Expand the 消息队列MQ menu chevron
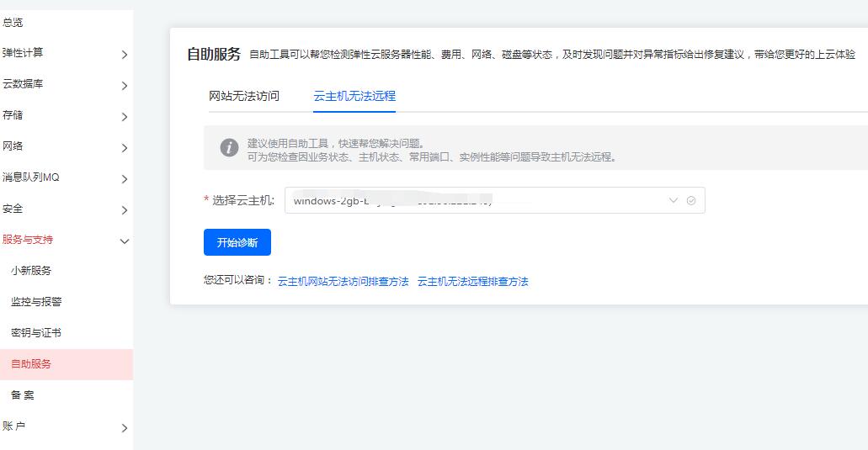Viewport: 868px width, 450px height. pyautogui.click(x=125, y=178)
